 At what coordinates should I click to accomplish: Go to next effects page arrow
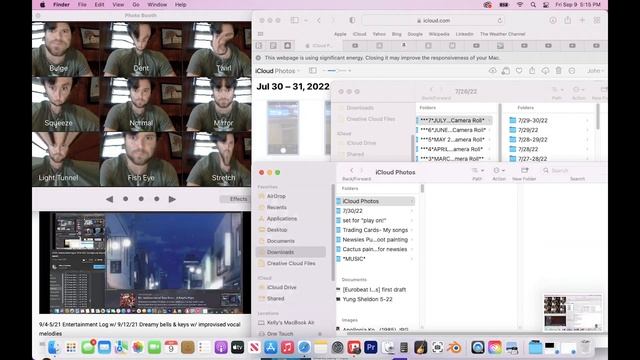pos(172,199)
